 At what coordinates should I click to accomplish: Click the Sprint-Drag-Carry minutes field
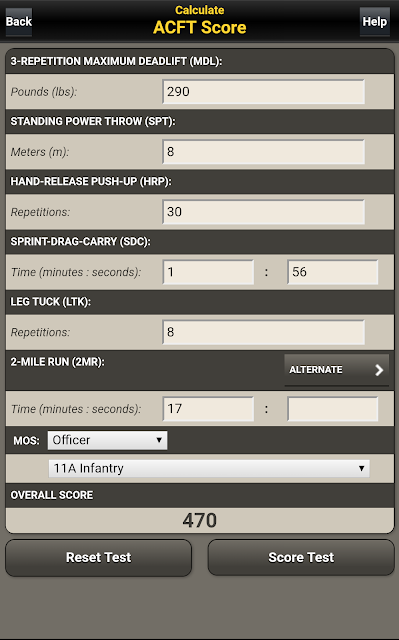click(208, 272)
